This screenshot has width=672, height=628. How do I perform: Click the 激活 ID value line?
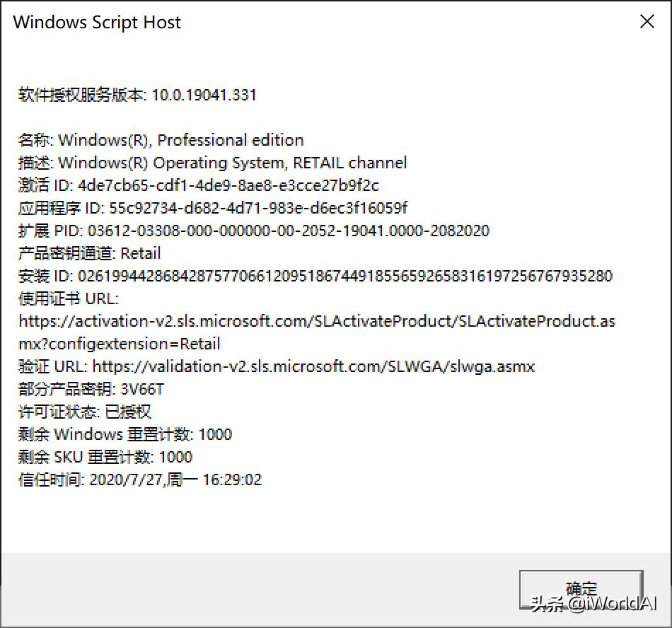[199, 185]
